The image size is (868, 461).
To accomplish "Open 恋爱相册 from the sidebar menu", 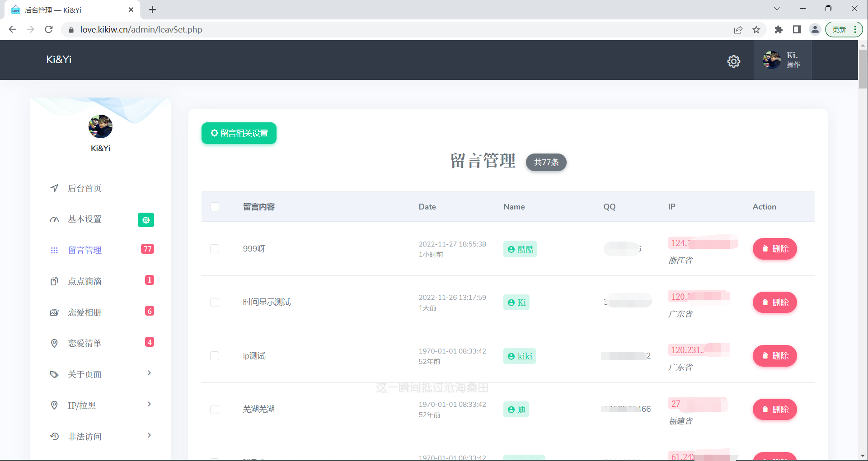I will (x=84, y=312).
